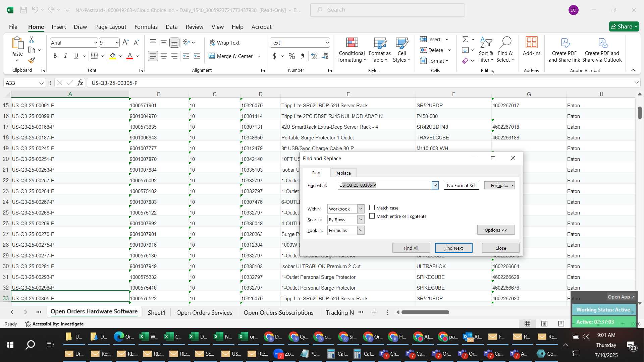Image resolution: width=644 pixels, height=362 pixels.
Task: Toggle Wrap Text
Action: click(x=224, y=43)
